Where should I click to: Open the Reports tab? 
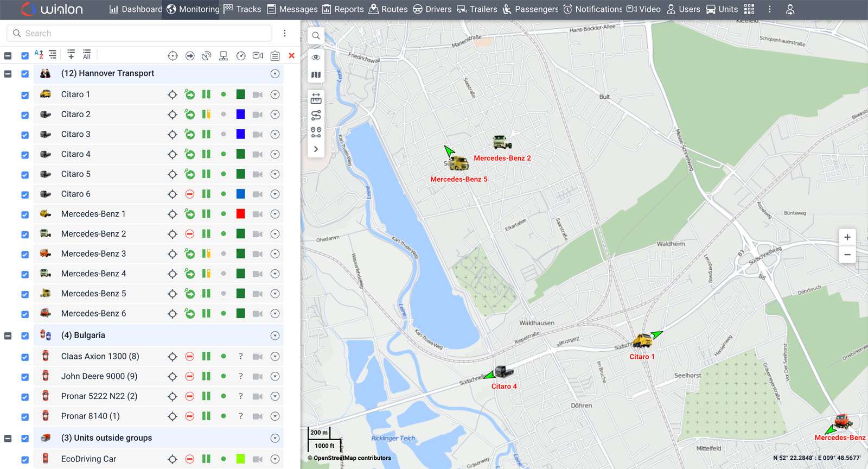[343, 9]
